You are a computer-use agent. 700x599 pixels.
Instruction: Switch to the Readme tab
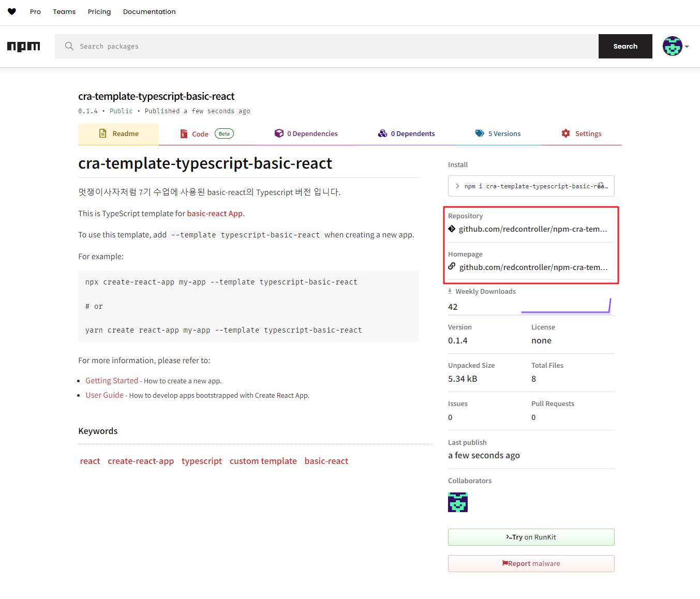coord(118,134)
